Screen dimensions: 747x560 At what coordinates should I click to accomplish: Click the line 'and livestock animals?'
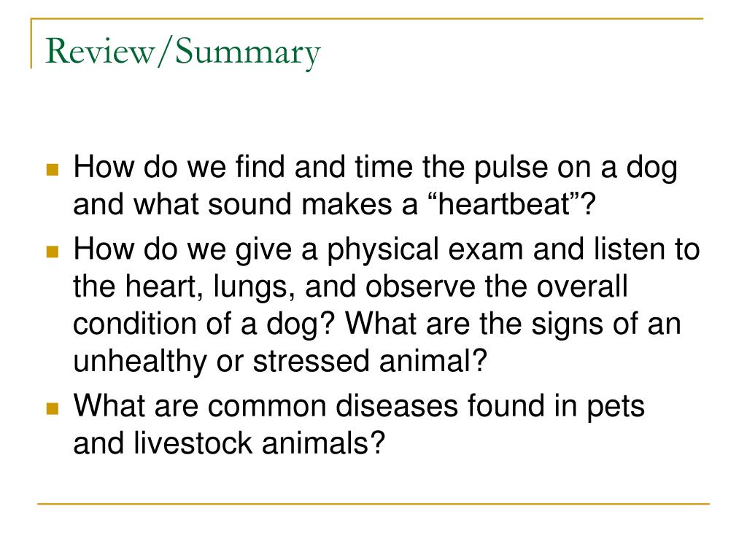[228, 443]
